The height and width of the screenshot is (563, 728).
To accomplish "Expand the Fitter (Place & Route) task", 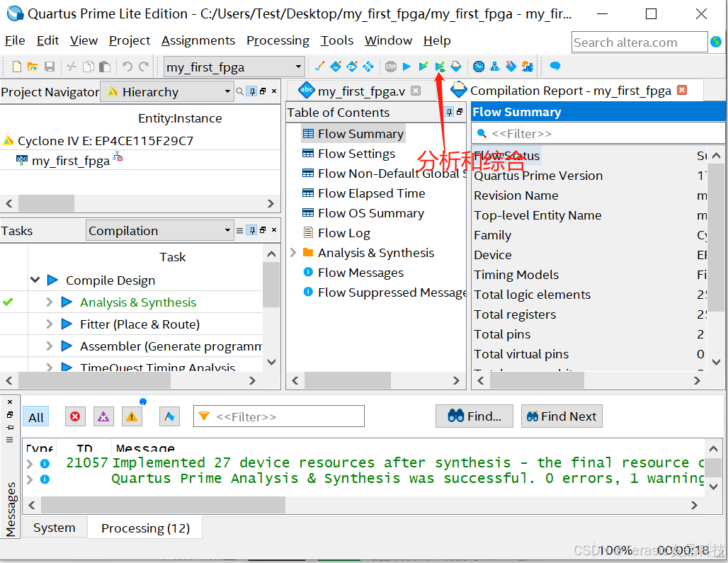I will pyautogui.click(x=49, y=324).
